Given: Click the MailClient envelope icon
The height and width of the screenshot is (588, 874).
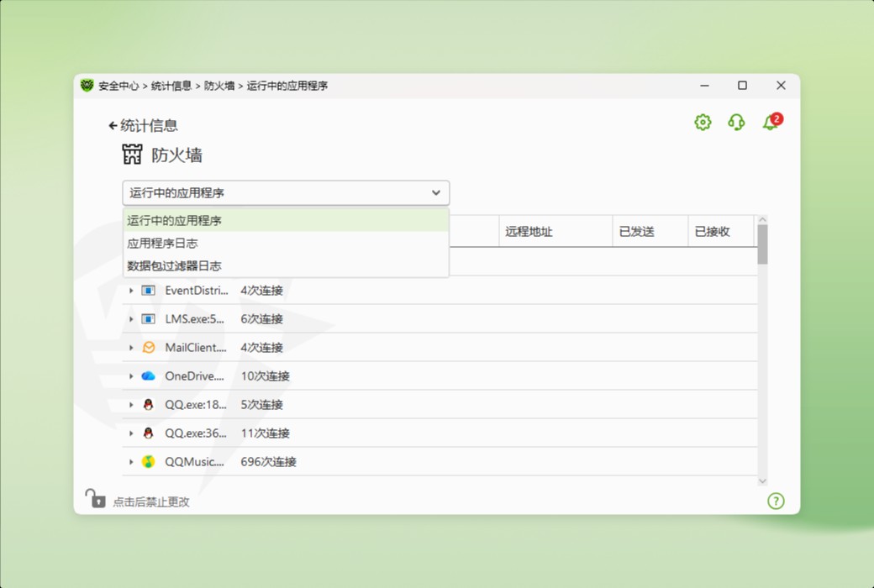Looking at the screenshot, I should pyautogui.click(x=148, y=348).
